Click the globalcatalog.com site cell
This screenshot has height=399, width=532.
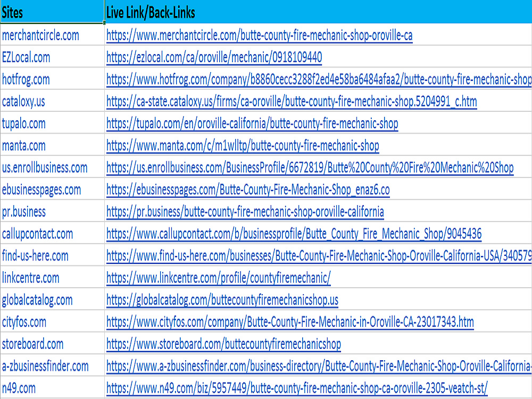[52, 299]
